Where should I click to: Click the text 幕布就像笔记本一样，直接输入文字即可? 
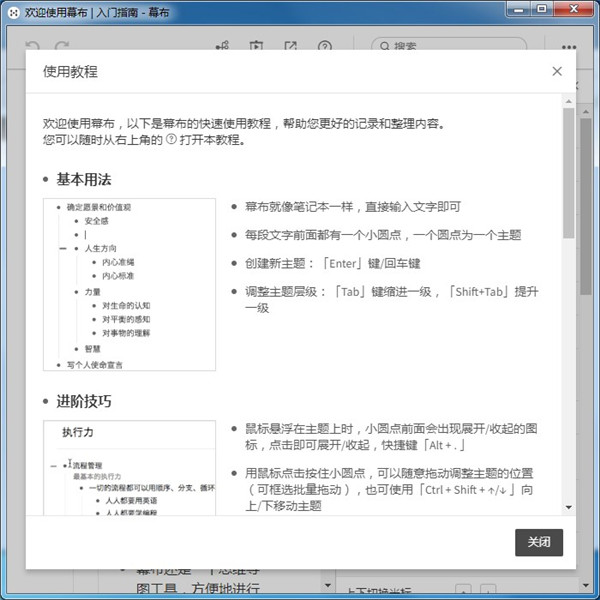click(353, 207)
